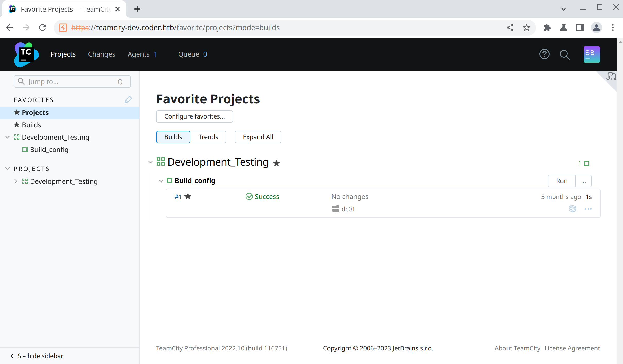The width and height of the screenshot is (623, 364).
Task: Share this page via the share icon
Action: point(510,28)
